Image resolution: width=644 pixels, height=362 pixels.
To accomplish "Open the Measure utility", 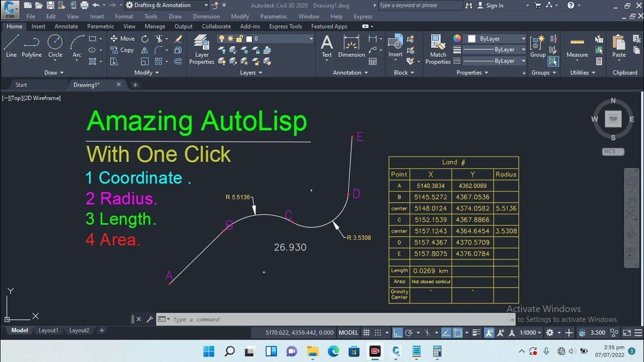I will pos(577,46).
